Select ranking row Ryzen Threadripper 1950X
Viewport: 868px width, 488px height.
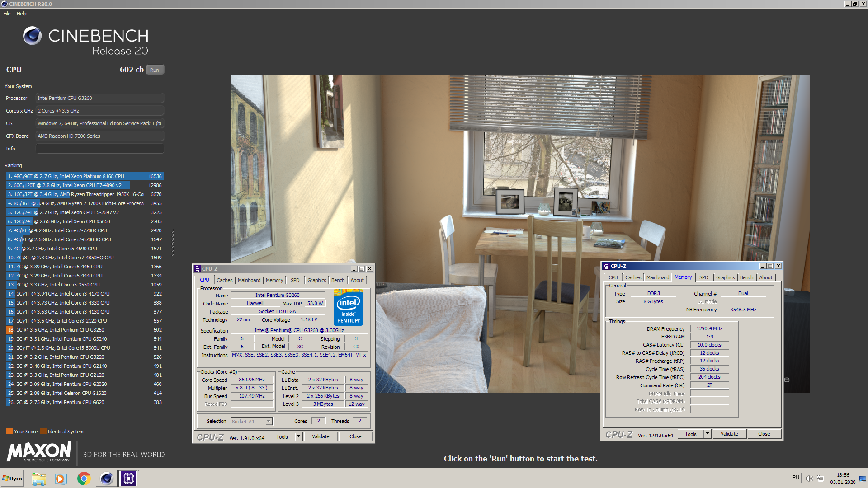85,194
